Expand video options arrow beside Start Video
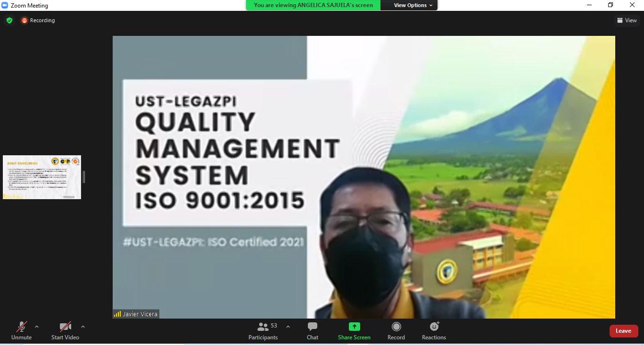This screenshot has width=644, height=345. 83,327
